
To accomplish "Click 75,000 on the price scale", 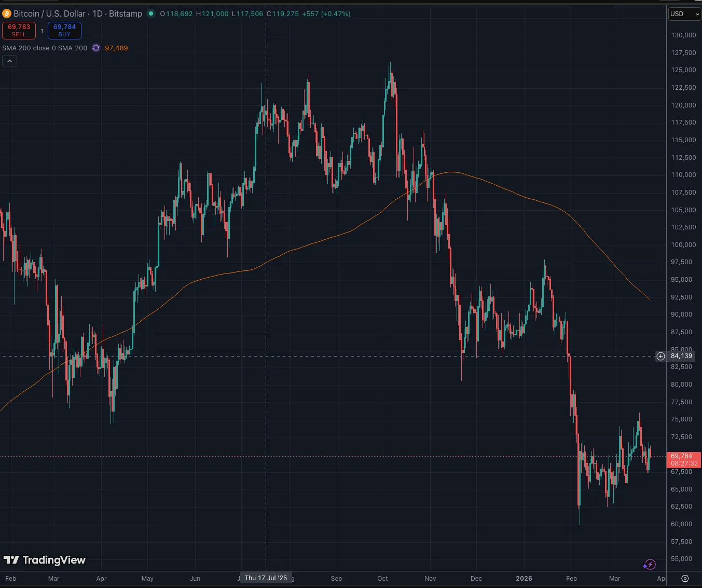I will pos(681,419).
